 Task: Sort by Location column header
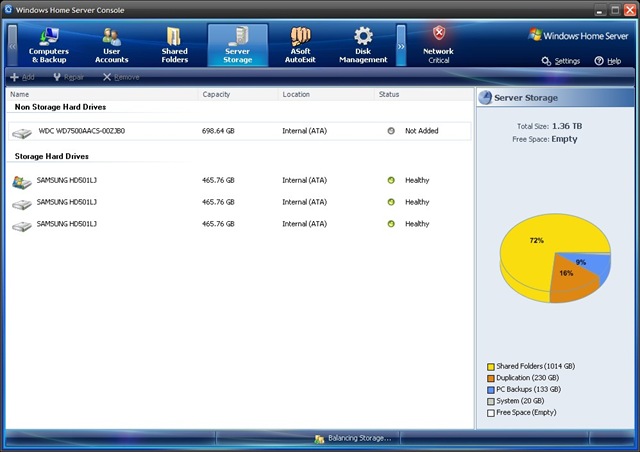[x=326, y=94]
